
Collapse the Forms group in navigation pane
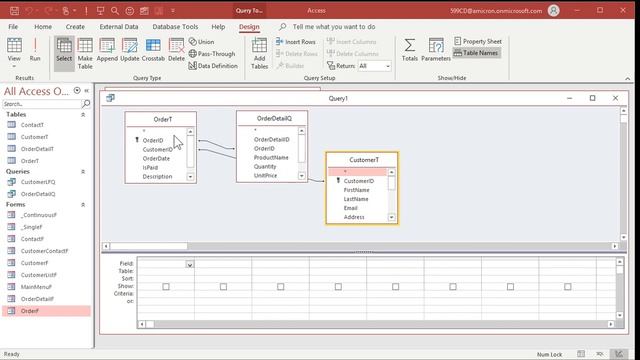click(x=83, y=204)
